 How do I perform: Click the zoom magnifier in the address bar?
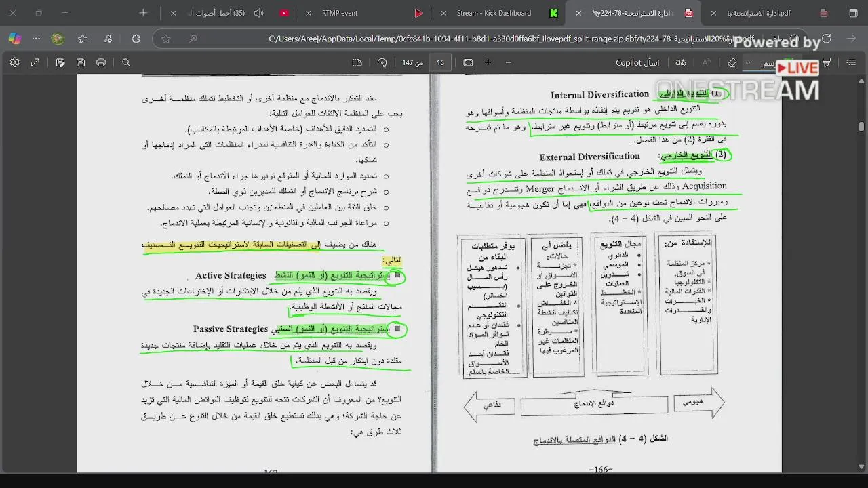(x=193, y=39)
